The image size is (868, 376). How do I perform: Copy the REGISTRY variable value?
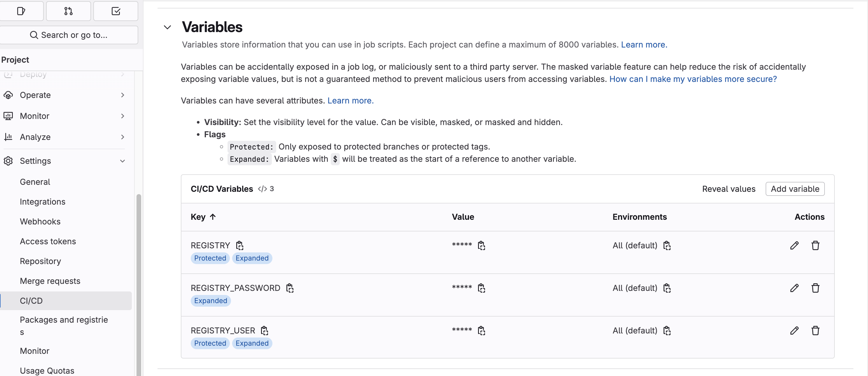click(481, 245)
